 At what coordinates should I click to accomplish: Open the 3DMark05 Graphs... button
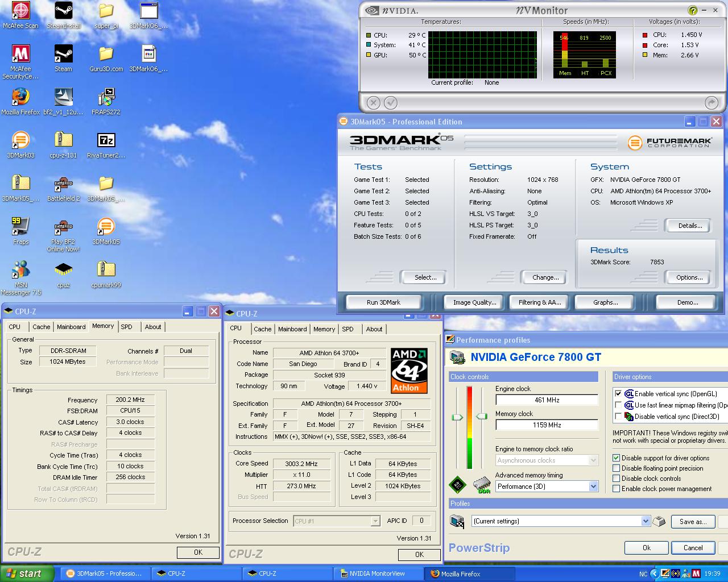pos(605,302)
